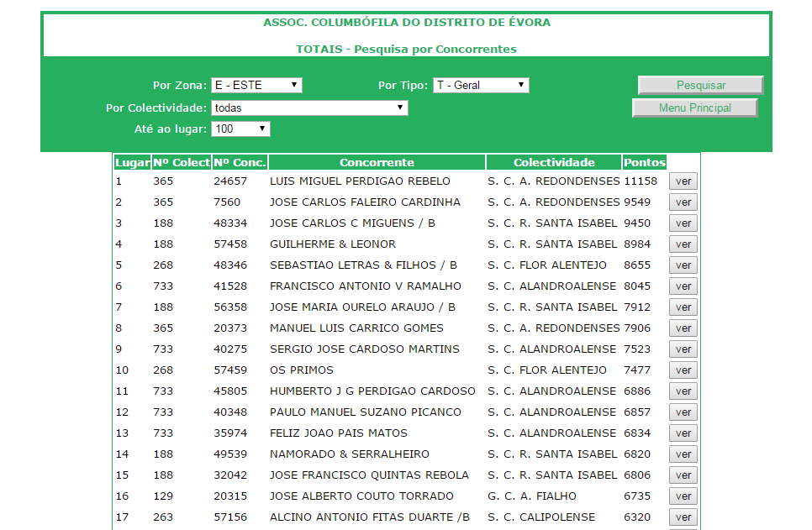Click points value 7523
This screenshot has width=812, height=530.
637,349
